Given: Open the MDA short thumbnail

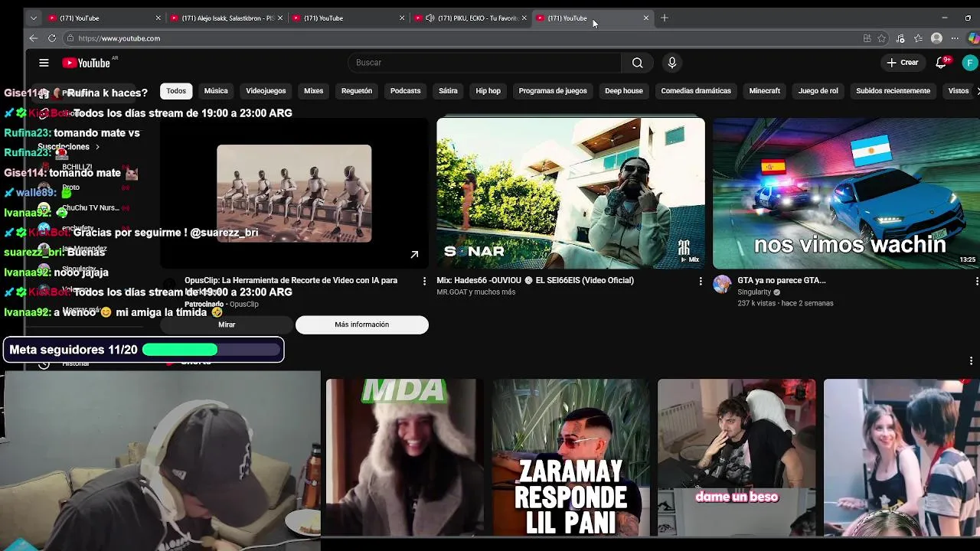Looking at the screenshot, I should pyautogui.click(x=404, y=457).
